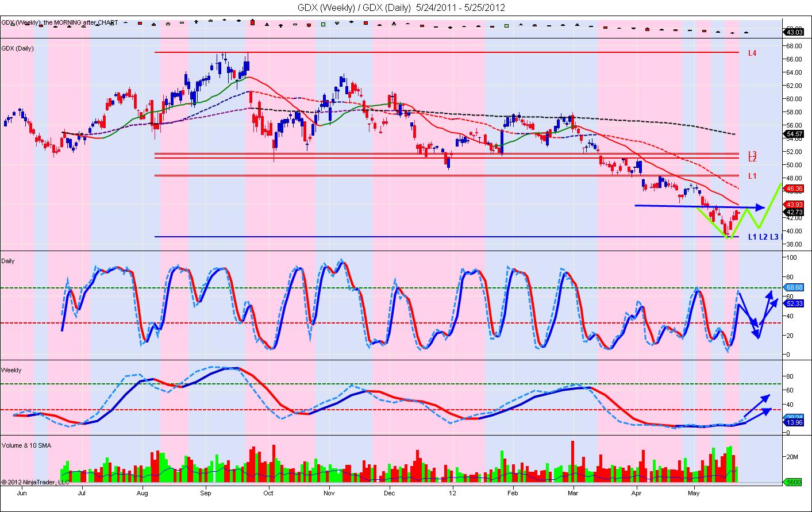Click the 66.00 price axis value

click(794, 59)
